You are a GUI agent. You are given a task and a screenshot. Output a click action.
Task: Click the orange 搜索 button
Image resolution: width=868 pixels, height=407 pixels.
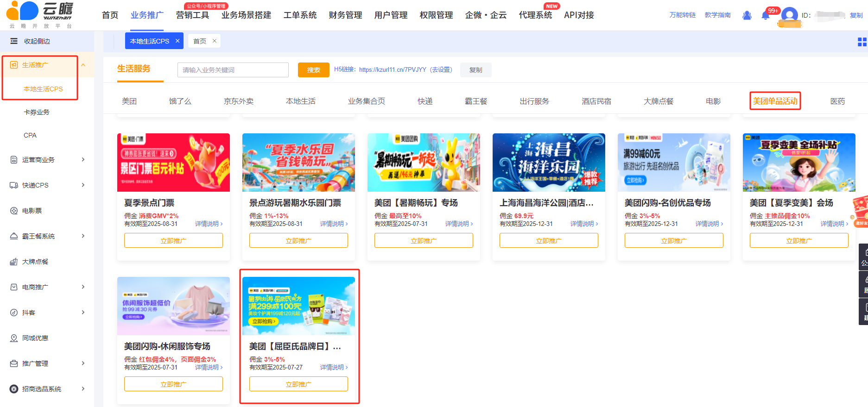coord(313,70)
